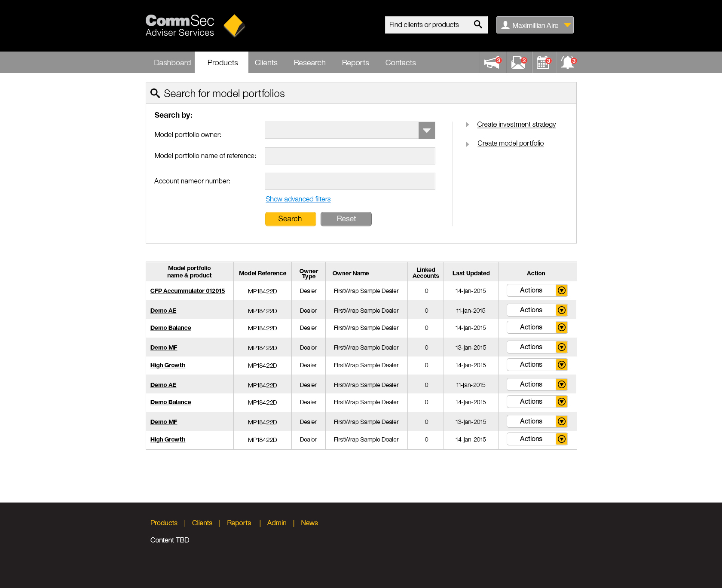
Task: Open Actions dropdown for first High Growth row
Action: pos(537,365)
